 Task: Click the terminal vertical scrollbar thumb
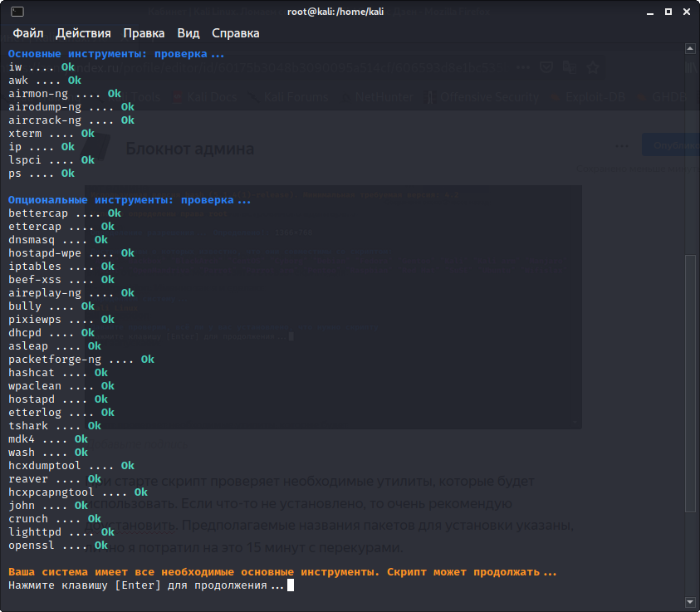pyautogui.click(x=690, y=384)
